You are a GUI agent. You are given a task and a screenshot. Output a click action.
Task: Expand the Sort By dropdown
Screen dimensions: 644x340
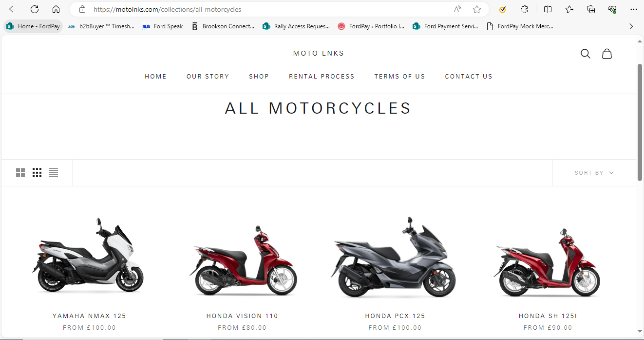594,173
